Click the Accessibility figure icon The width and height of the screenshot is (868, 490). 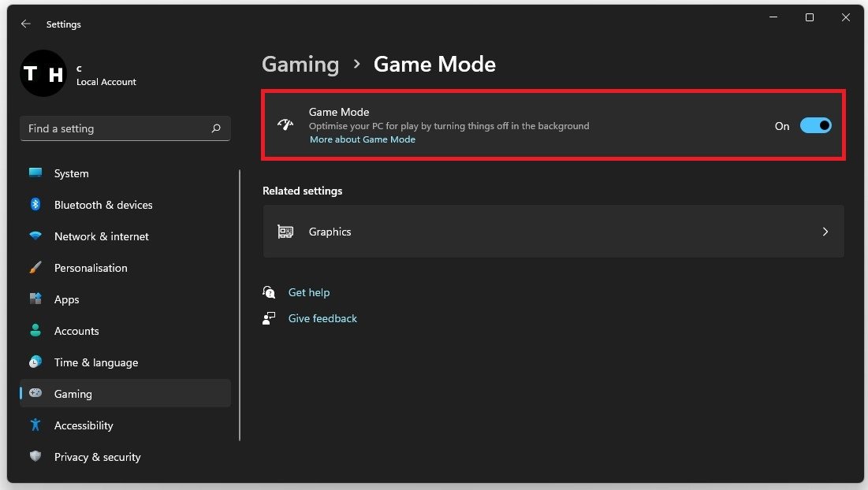(x=35, y=425)
